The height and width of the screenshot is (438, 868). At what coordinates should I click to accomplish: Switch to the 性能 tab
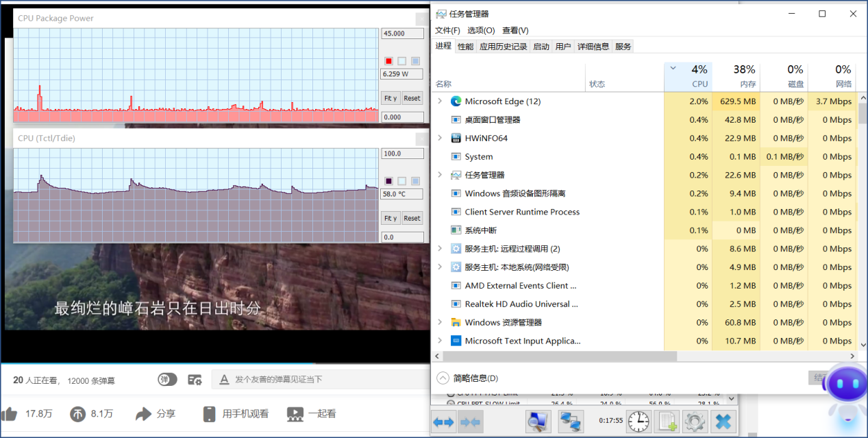tap(465, 47)
